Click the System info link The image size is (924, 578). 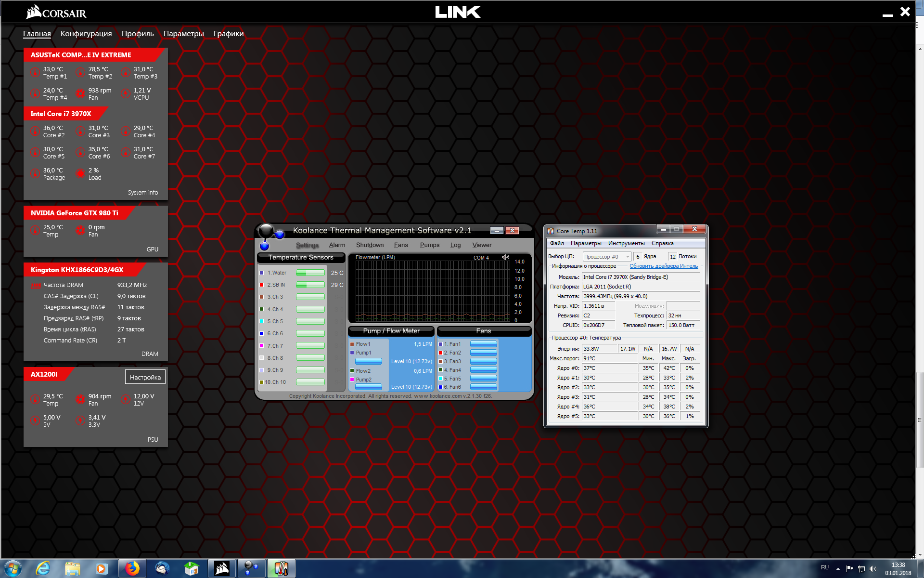pos(142,193)
